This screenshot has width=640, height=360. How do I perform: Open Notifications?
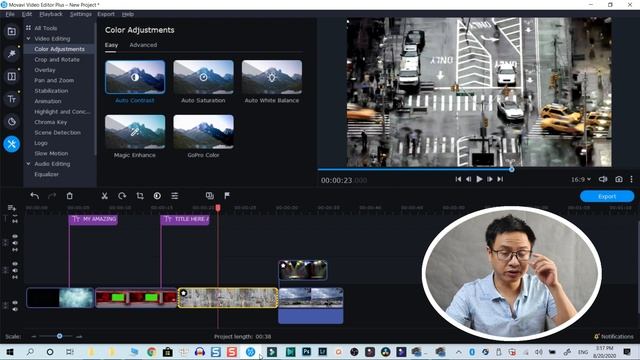click(x=614, y=336)
